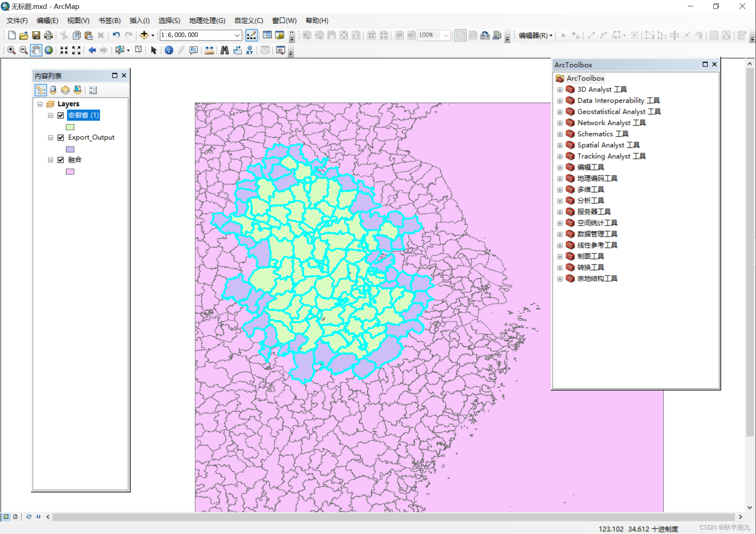
Task: Click the Full Extent globe icon
Action: point(49,50)
